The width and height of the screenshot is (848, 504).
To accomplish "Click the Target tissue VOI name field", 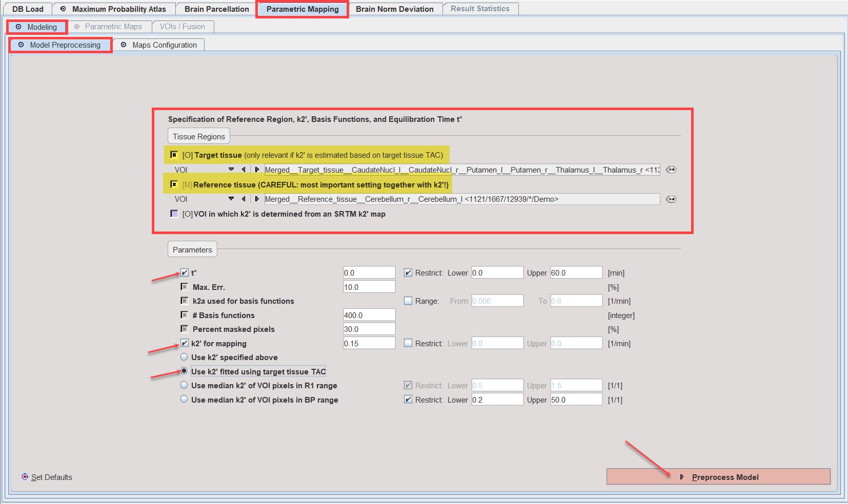I will tap(462, 170).
